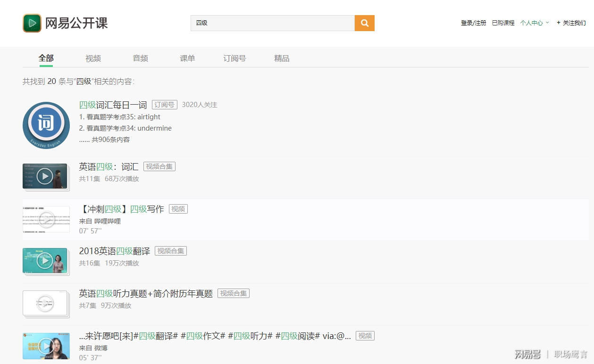Play the 英语四级：词汇 video thumbnail
This screenshot has width=594, height=364.
point(45,176)
